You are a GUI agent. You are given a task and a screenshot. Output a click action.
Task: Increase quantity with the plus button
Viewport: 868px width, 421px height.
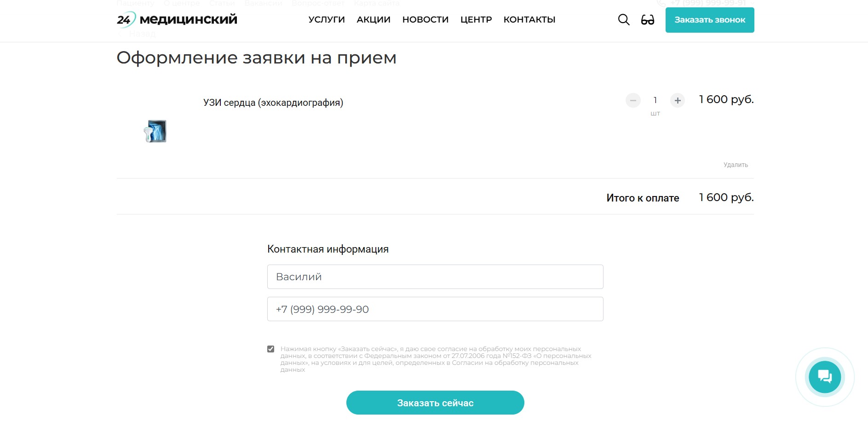678,100
